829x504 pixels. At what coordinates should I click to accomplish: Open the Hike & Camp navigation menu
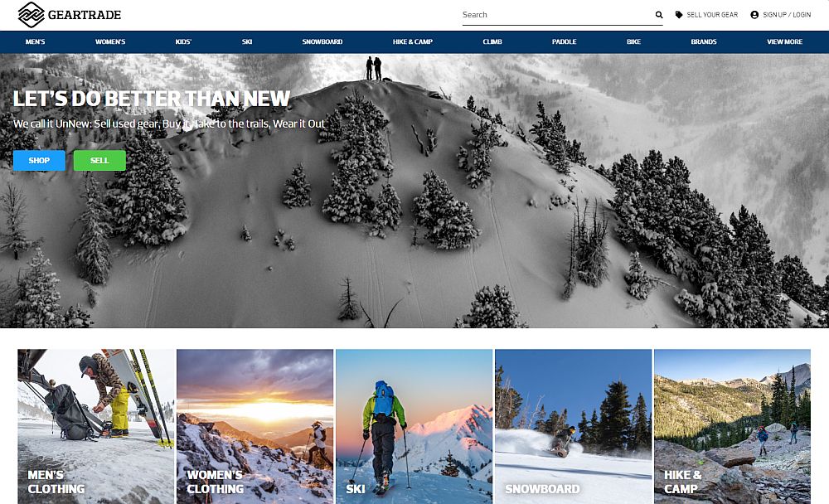[x=413, y=41]
